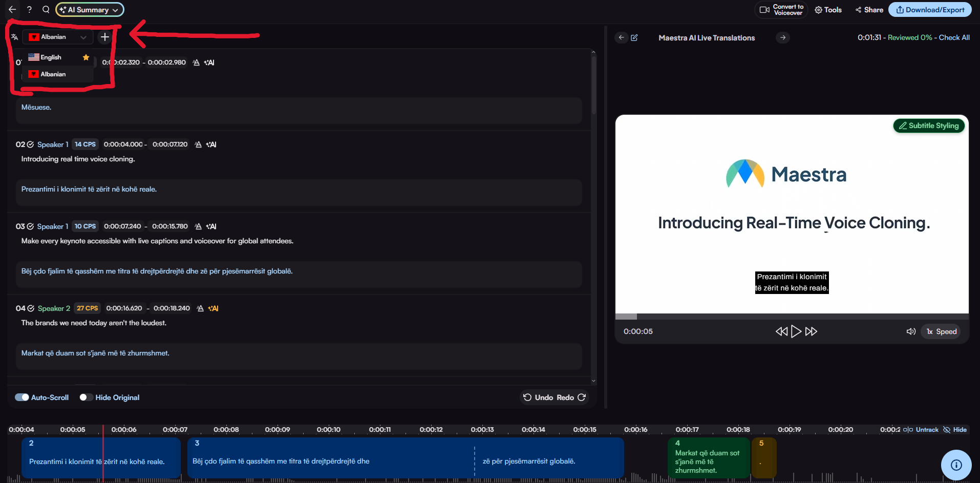Open the help question mark icon
This screenshot has width=980, height=483.
pyautogui.click(x=29, y=10)
